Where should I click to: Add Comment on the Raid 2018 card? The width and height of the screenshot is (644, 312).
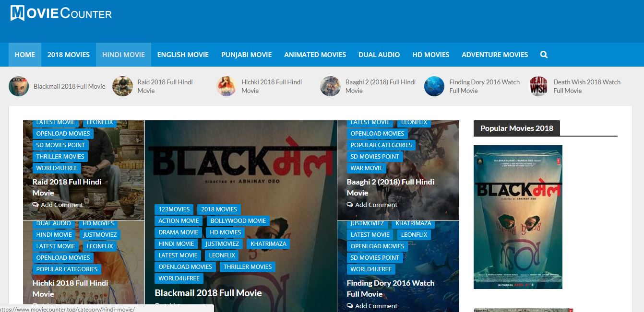(58, 205)
